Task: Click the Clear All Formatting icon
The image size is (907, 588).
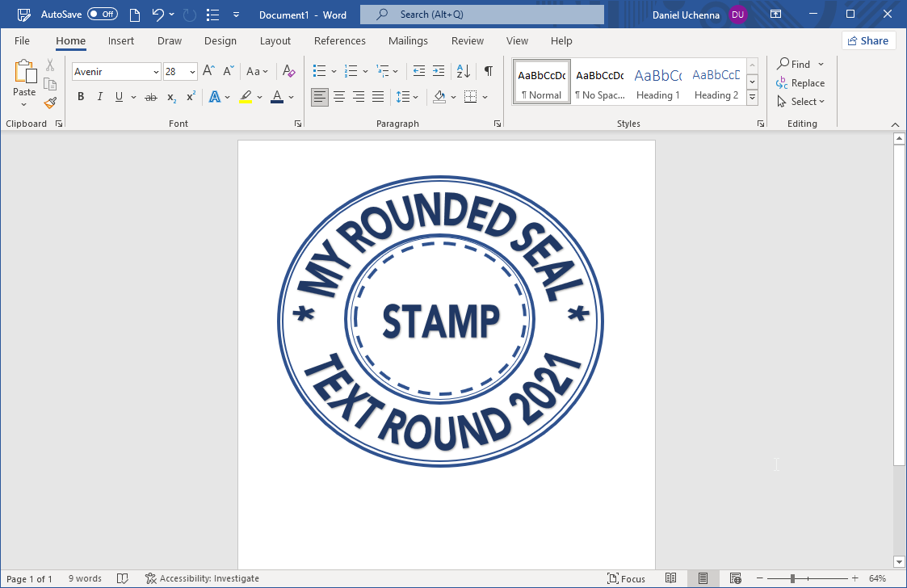Action: pyautogui.click(x=288, y=71)
